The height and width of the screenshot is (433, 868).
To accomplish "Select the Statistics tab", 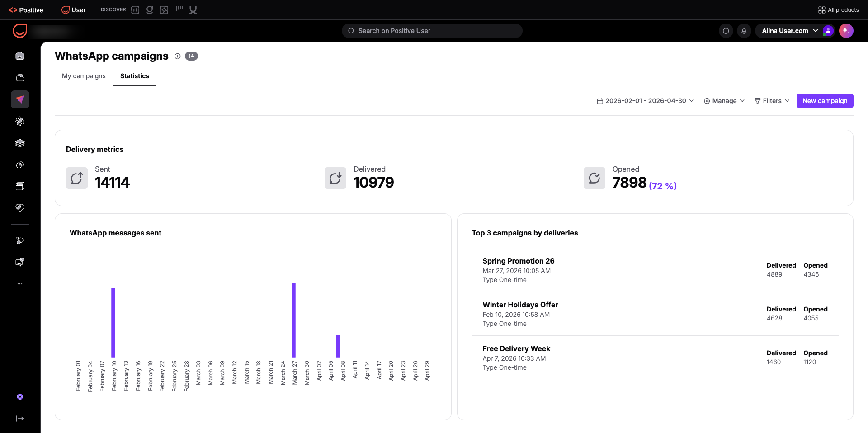I will click(135, 76).
